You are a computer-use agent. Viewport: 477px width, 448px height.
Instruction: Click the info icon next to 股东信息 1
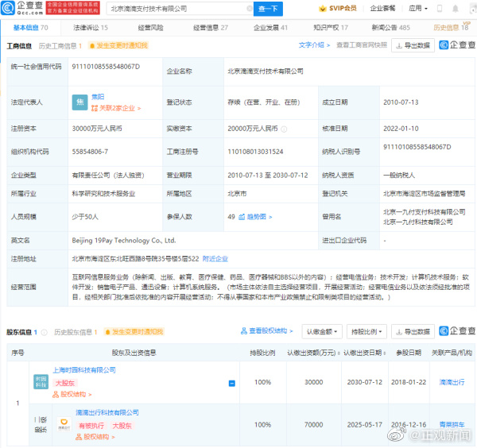[x=44, y=333]
